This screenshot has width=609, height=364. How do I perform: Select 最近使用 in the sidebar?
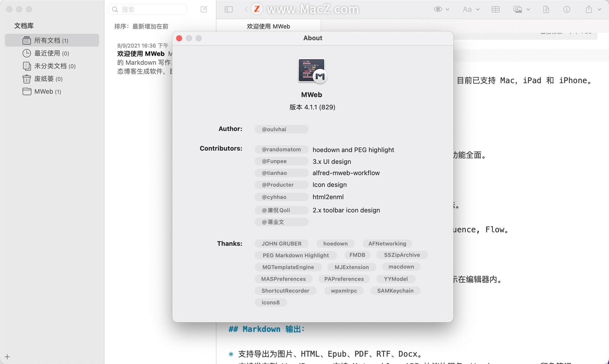[x=52, y=53]
